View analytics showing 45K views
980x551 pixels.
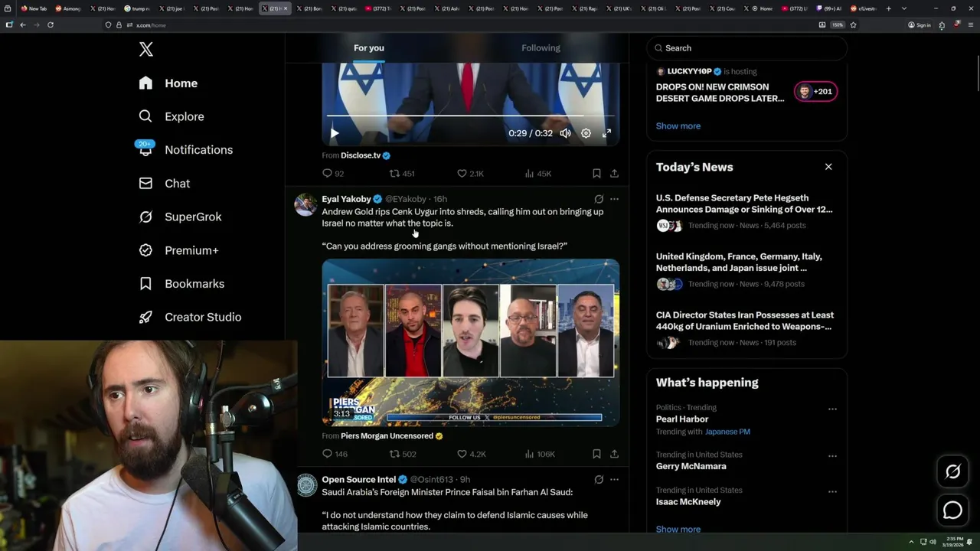coord(537,174)
